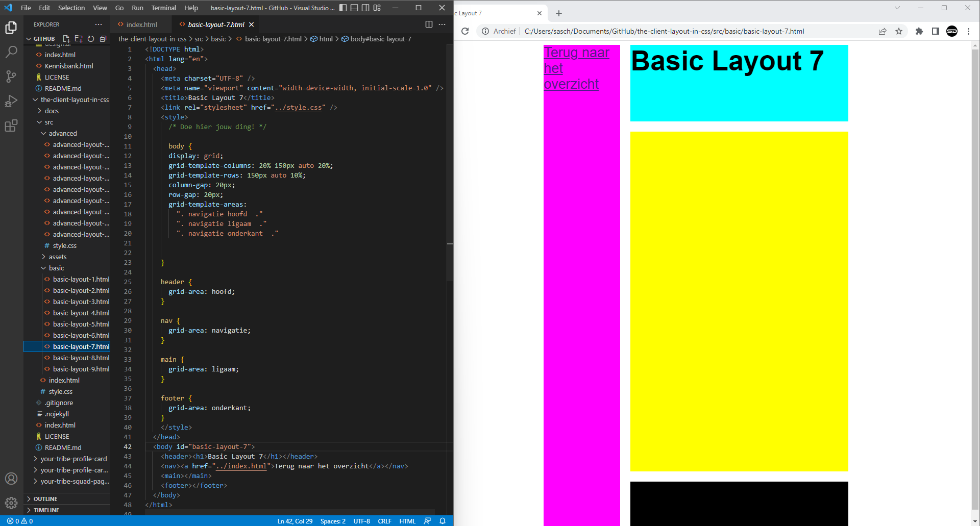The width and height of the screenshot is (980, 526).
Task: Create a new folder in GITHUB explorer
Action: [79, 39]
